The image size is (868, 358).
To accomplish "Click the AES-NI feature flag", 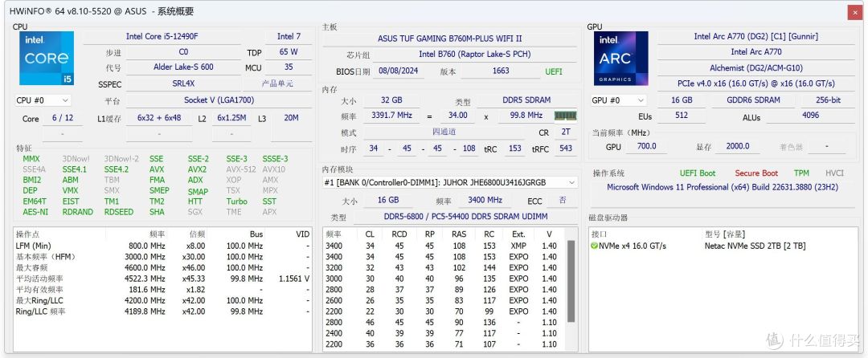I will [x=35, y=212].
